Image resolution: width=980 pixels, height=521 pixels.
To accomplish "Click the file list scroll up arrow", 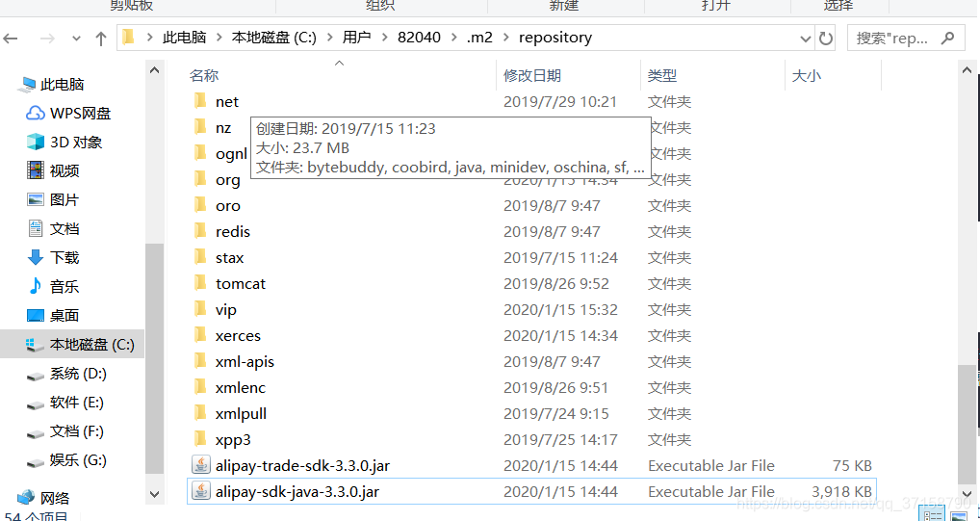I will click(x=968, y=70).
